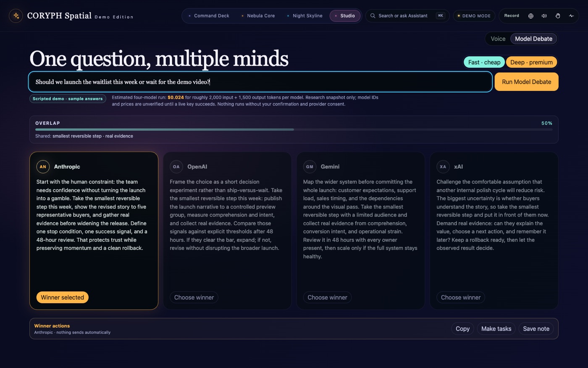The height and width of the screenshot is (368, 588).
Task: Click the speaker sound icon
Action: click(x=544, y=16)
